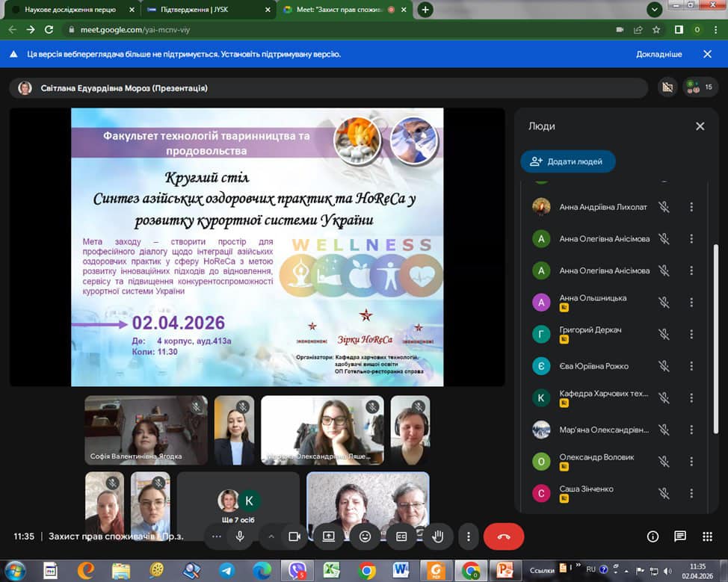The image size is (728, 582).
Task: Show meeting details info icon
Action: 653,536
